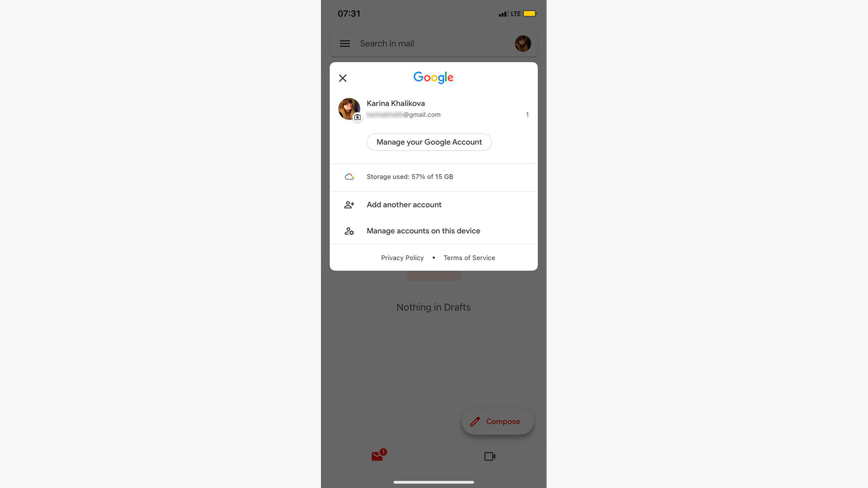Click the Google logo at top of dialog
Image resolution: width=868 pixels, height=488 pixels.
click(x=434, y=77)
